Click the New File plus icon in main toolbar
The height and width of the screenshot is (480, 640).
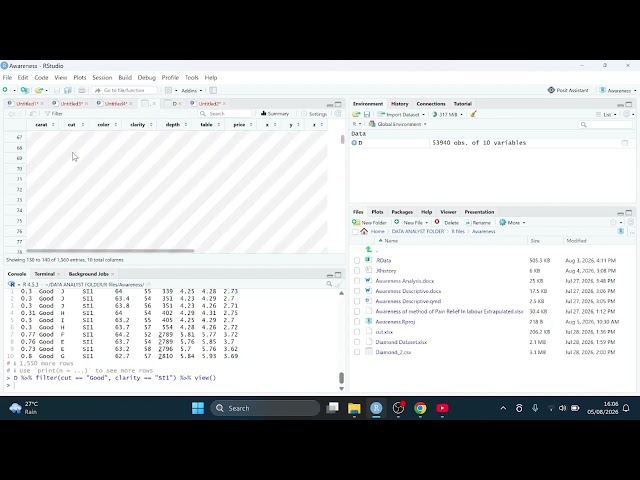[x=5, y=90]
